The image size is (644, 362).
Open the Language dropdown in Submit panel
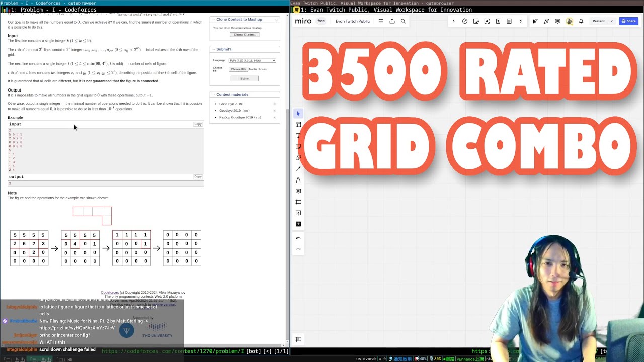tap(252, 60)
